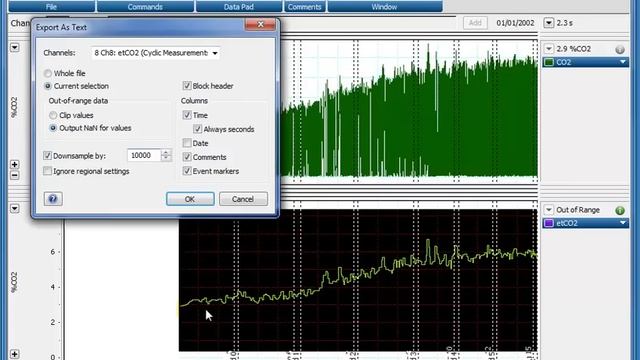640x360 pixels.
Task: Open the Comments menu
Action: point(304,7)
